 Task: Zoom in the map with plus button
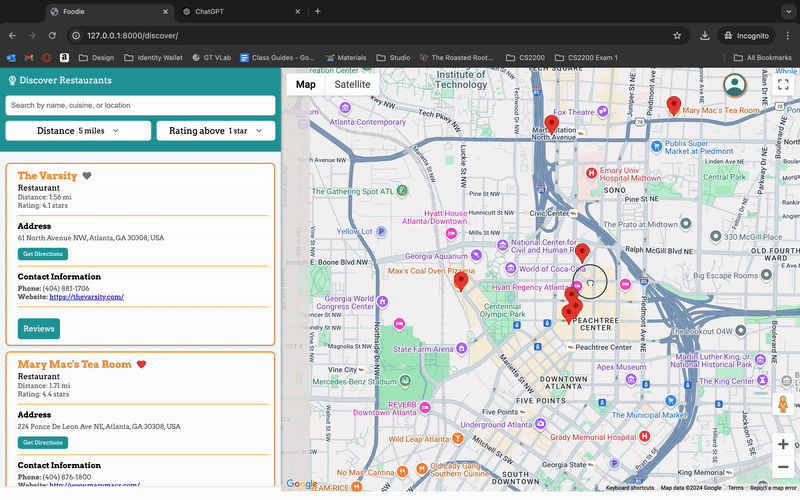coord(783,444)
